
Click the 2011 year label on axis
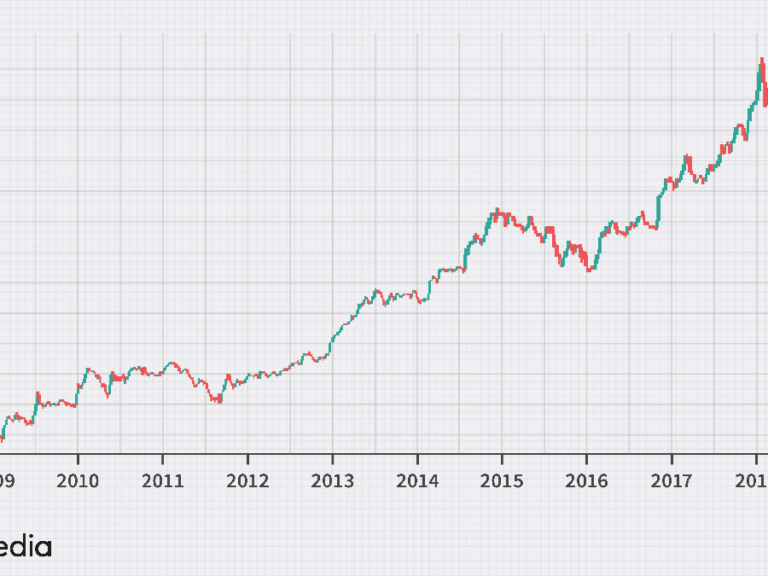(163, 481)
